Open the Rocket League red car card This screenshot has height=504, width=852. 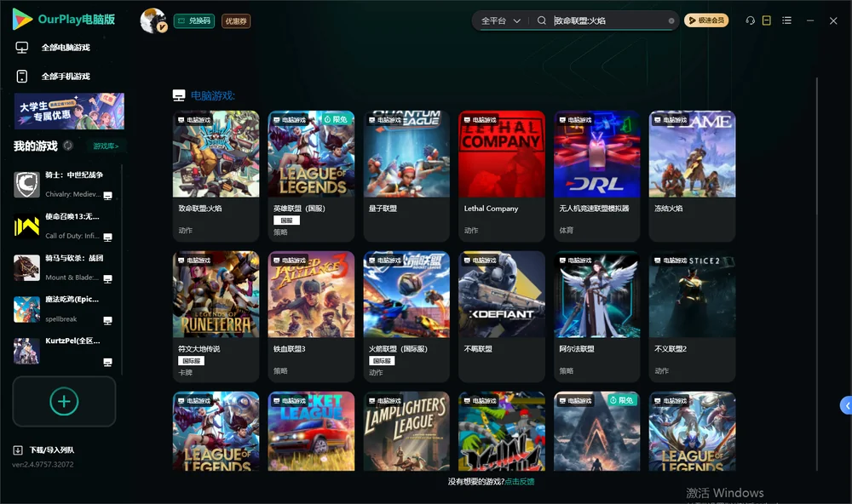(x=311, y=432)
